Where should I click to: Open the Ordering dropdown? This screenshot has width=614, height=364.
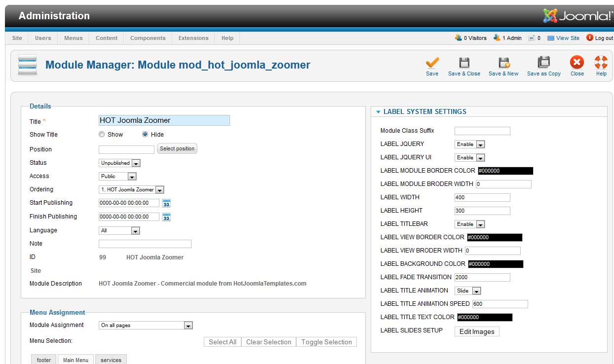(131, 189)
